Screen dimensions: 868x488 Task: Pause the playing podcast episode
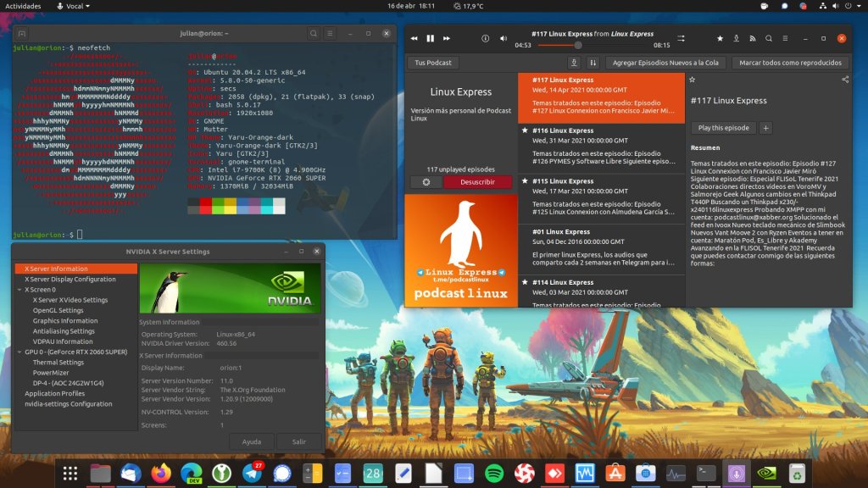point(431,38)
